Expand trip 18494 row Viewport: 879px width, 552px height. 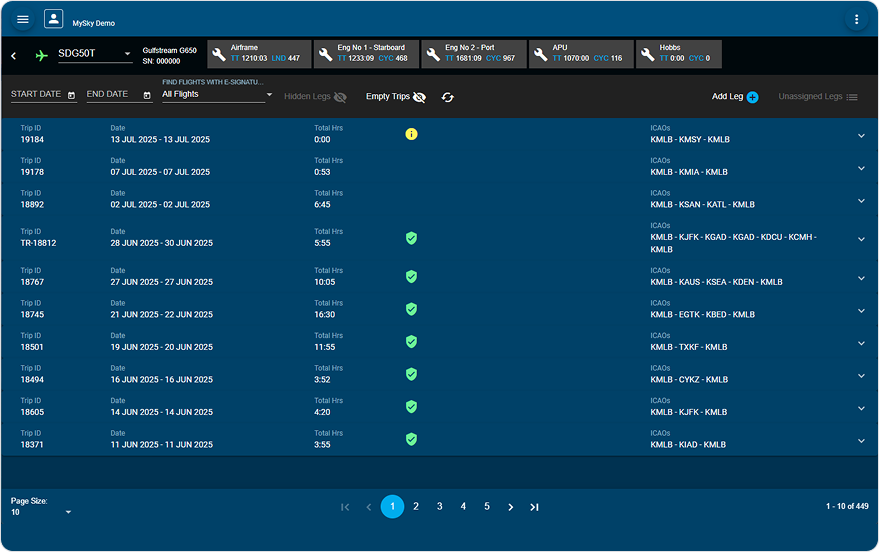861,375
